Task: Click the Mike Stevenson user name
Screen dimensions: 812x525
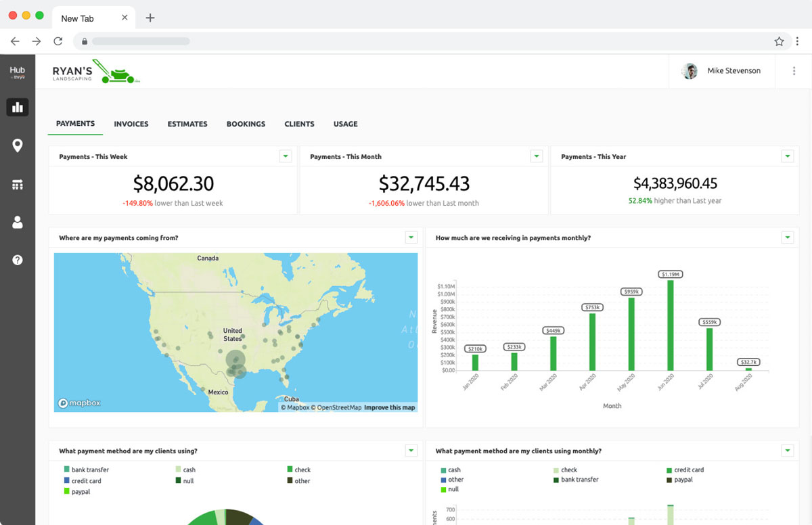Action: 734,71
